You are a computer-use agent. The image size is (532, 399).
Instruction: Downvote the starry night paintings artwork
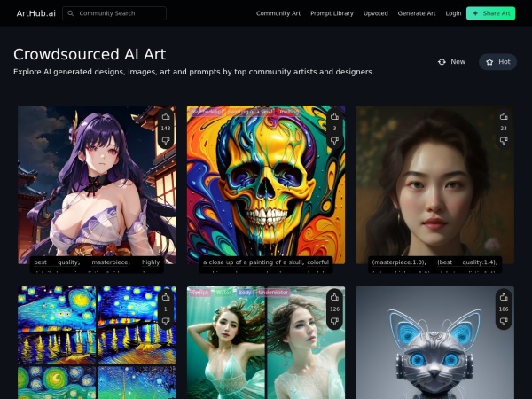(166, 321)
